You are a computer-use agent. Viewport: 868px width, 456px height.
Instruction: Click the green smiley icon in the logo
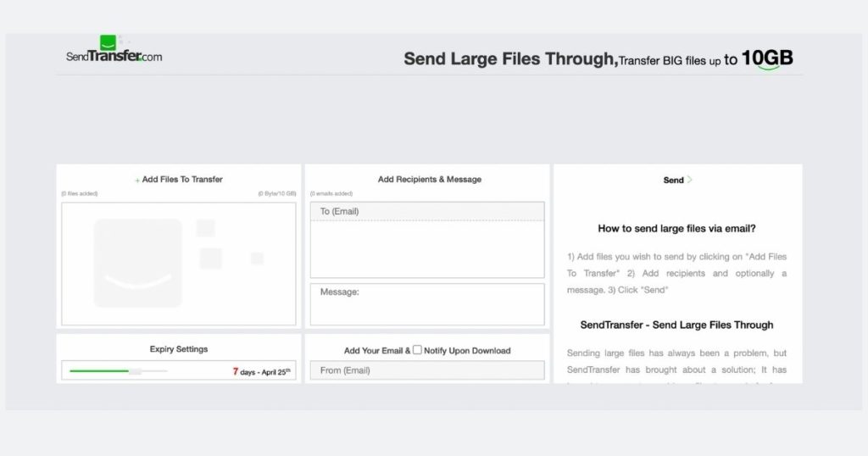point(108,42)
